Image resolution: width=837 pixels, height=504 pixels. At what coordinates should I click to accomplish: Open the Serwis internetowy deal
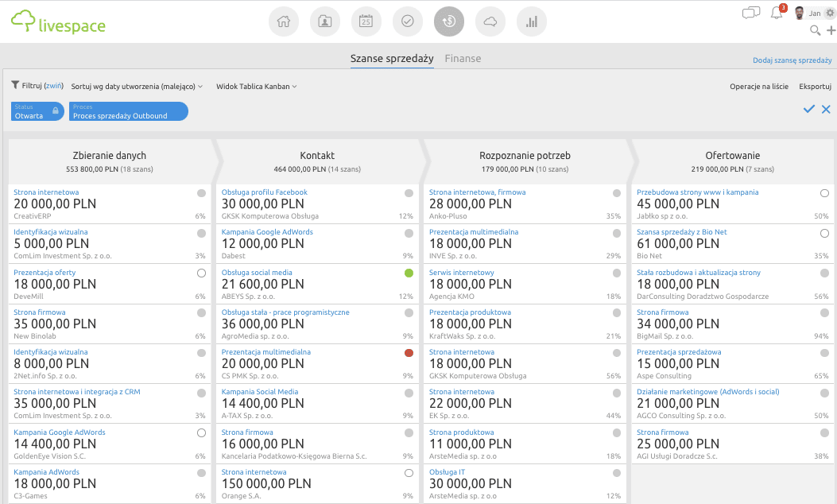pos(461,273)
